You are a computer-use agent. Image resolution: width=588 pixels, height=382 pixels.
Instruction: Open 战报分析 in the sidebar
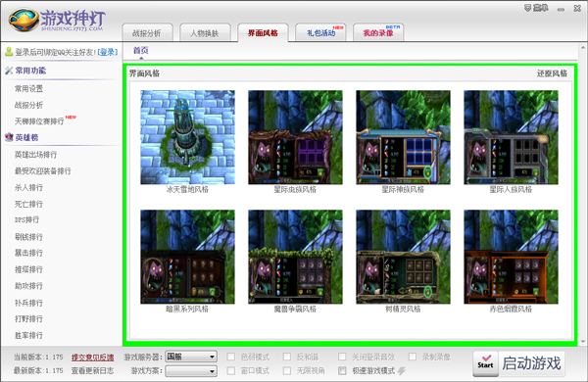pyautogui.click(x=28, y=105)
